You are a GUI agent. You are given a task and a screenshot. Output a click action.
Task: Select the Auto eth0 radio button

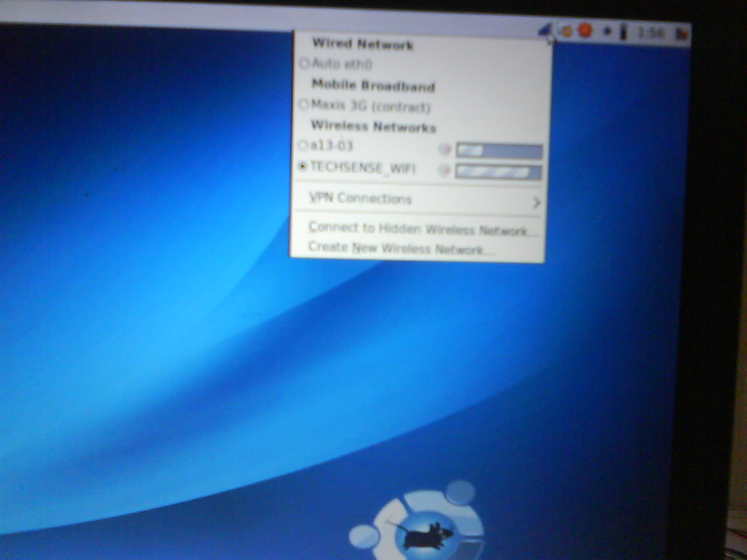(304, 63)
